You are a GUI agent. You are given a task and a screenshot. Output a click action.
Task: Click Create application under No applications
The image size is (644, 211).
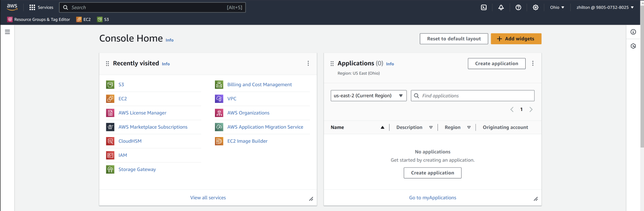click(433, 173)
